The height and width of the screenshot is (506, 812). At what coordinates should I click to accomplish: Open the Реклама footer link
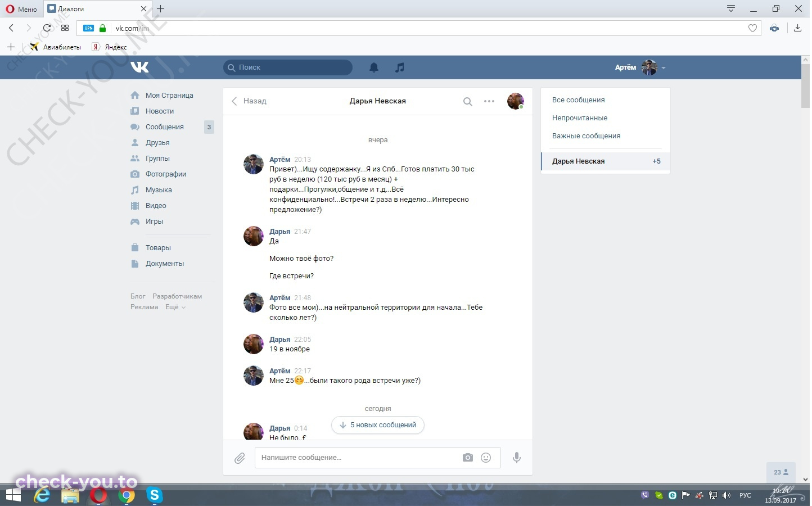coord(144,307)
